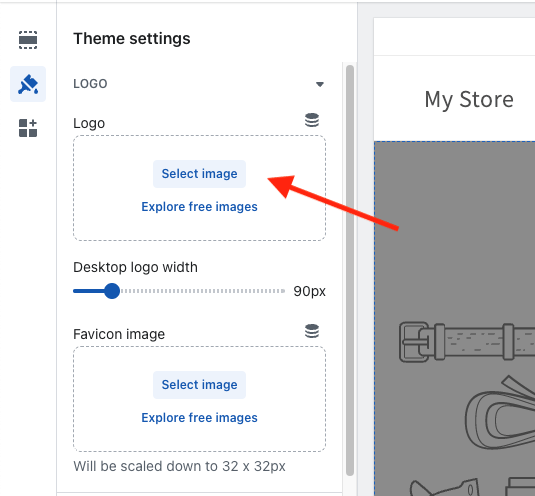Click Explore free images under Favicon
This screenshot has height=496, width=535.
199,418
